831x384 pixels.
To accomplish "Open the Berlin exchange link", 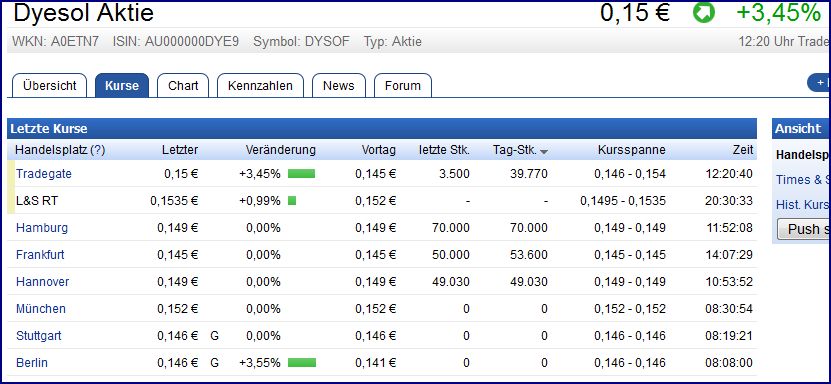I will (x=32, y=363).
